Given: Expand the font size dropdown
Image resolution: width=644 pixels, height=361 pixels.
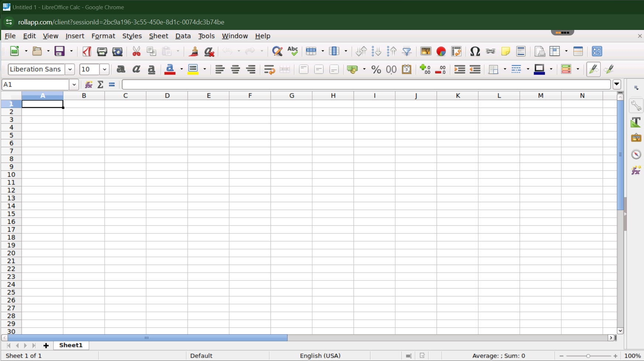Looking at the screenshot, I should (104, 69).
